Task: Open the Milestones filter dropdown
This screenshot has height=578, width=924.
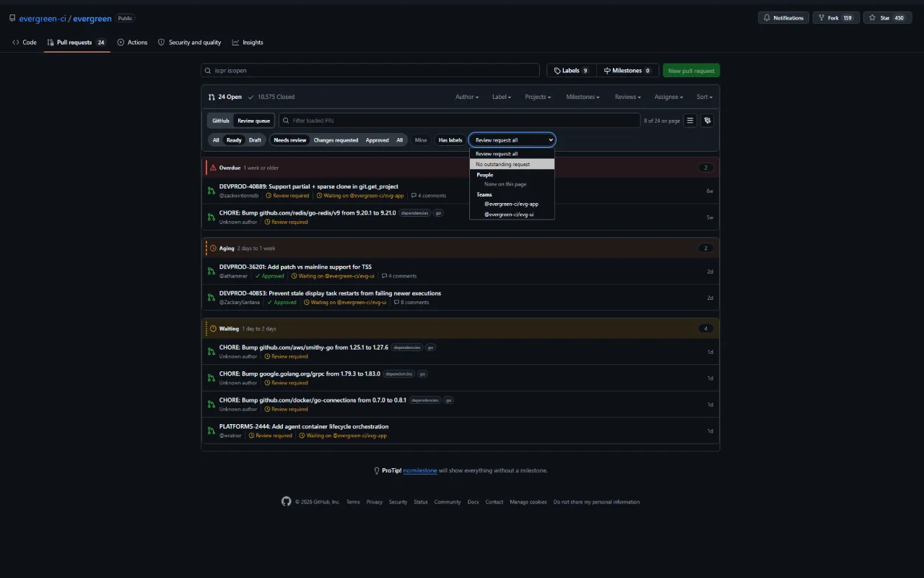Action: click(584, 97)
